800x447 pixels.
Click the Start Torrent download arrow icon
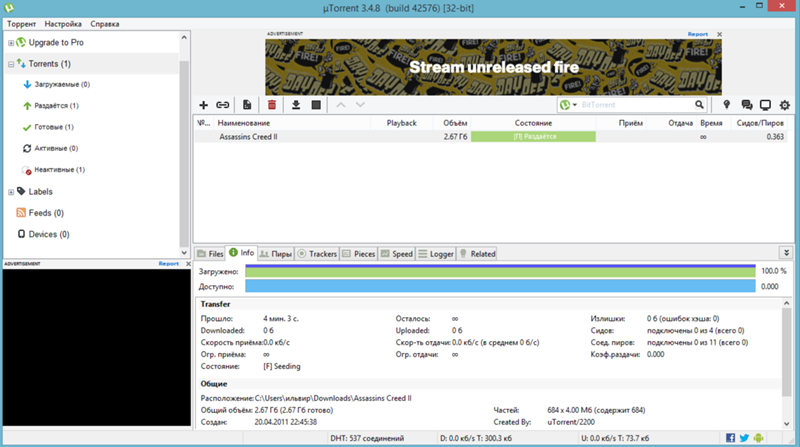(x=295, y=104)
